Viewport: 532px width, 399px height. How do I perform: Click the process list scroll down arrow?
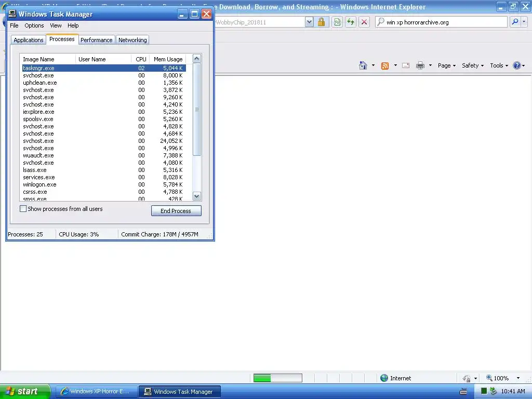click(x=197, y=196)
